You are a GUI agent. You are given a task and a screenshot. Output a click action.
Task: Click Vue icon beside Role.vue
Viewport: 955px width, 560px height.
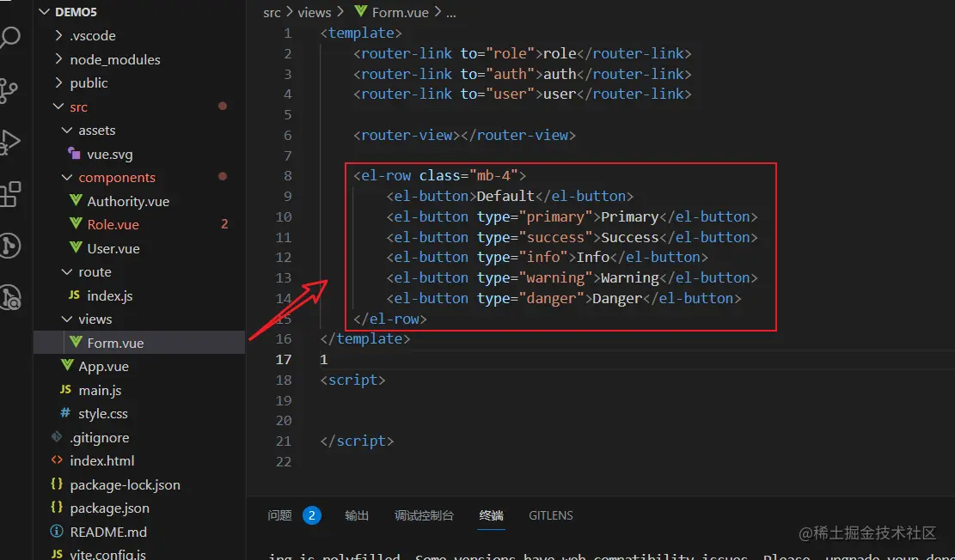[76, 225]
